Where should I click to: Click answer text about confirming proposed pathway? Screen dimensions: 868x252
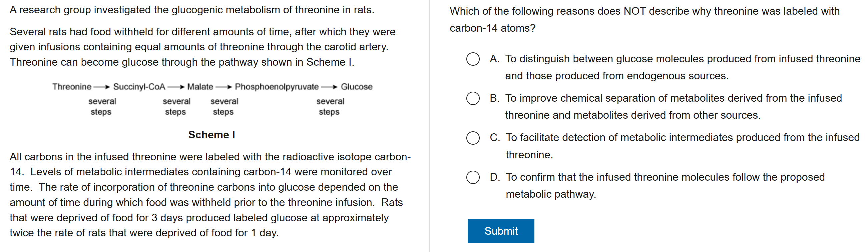(x=666, y=185)
